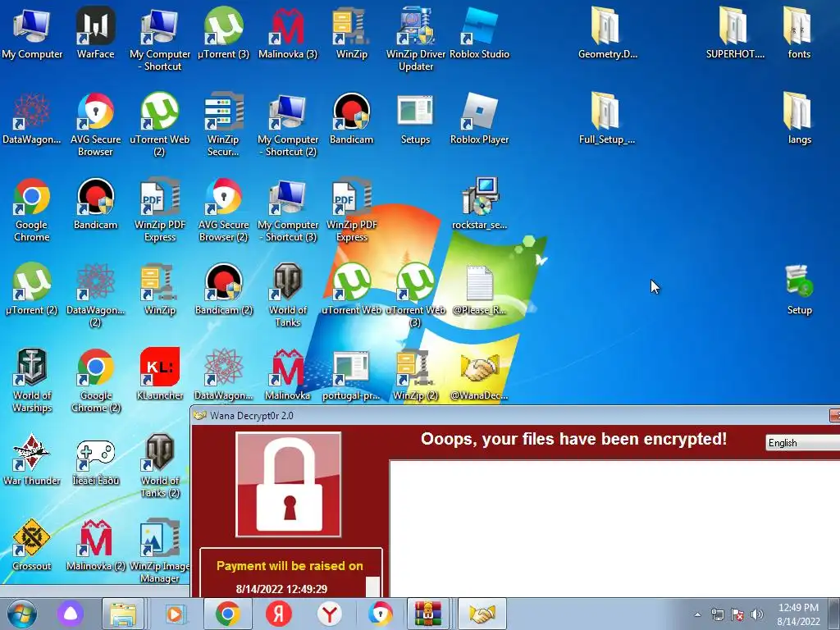
Task: Click the red padlock image
Action: (x=288, y=484)
